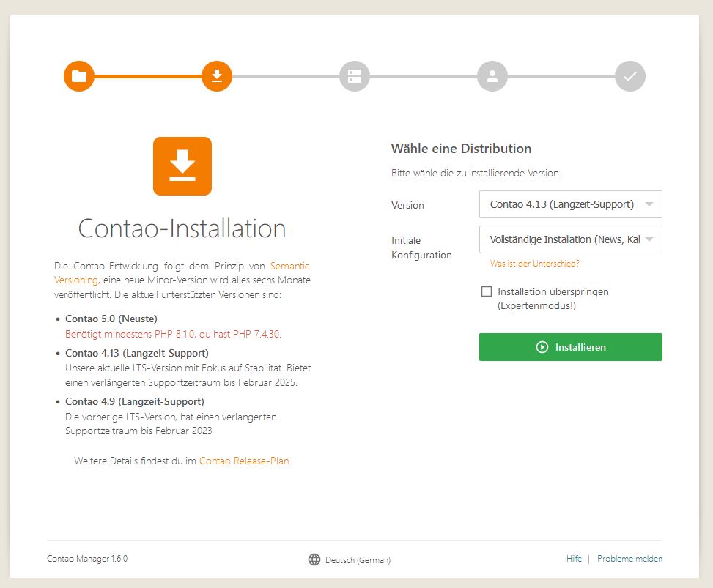Click the 'Contao 4.13 (Langzeit-Support)' list heading
Image resolution: width=713 pixels, height=588 pixels.
[137, 353]
